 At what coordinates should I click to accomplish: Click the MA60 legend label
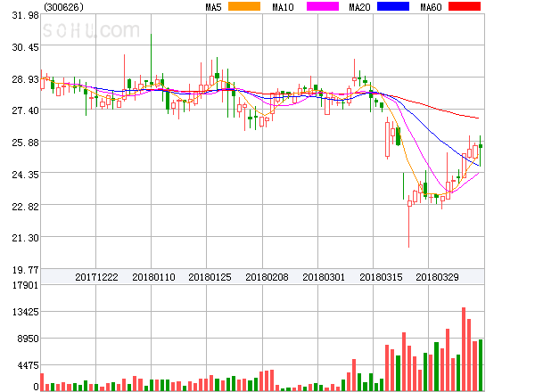coord(431,7)
